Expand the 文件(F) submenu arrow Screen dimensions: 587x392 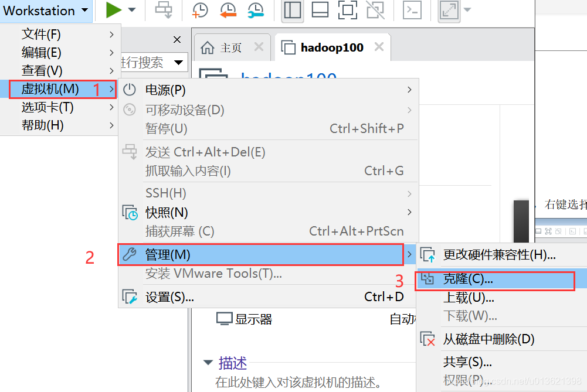point(111,35)
